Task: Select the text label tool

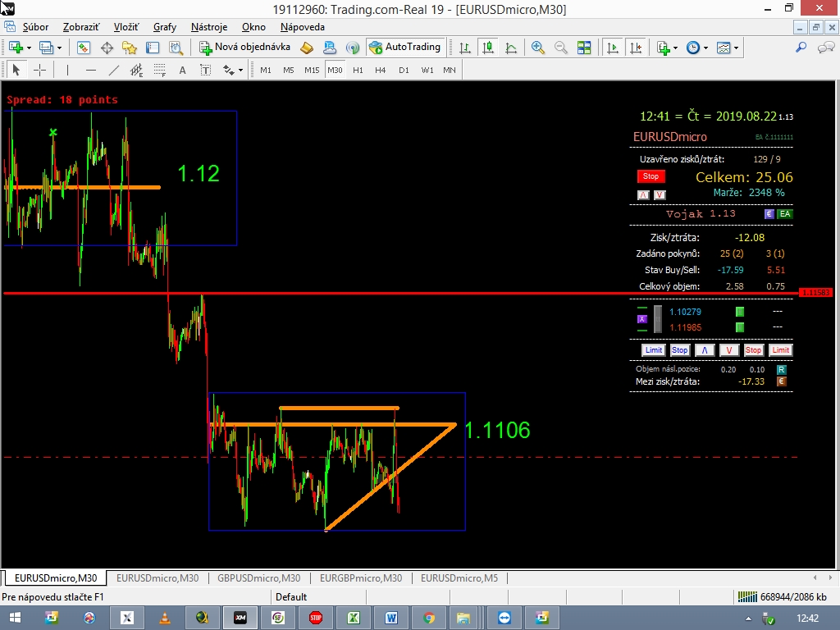Action: [x=205, y=70]
